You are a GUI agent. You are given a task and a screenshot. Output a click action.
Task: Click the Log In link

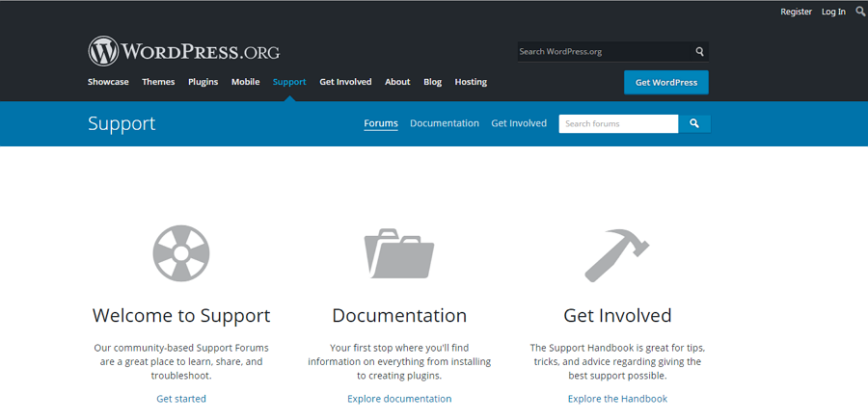[x=833, y=12]
